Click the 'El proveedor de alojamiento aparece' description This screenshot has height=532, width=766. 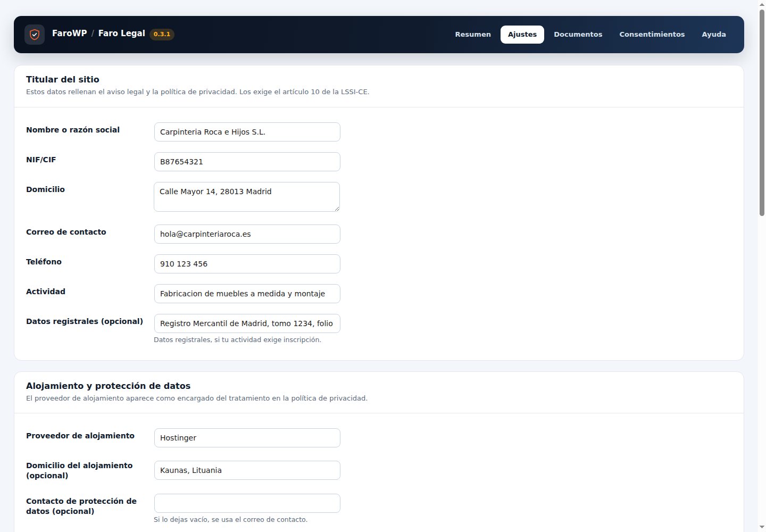[x=197, y=398]
